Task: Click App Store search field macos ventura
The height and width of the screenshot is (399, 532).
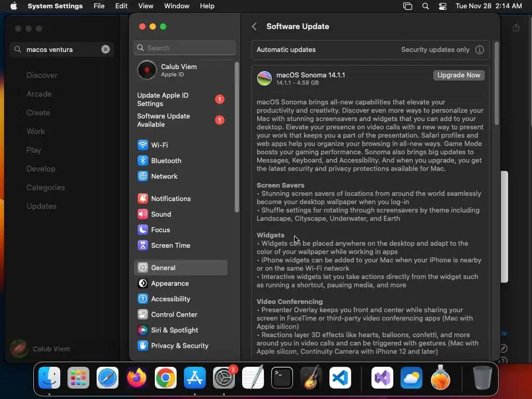Action: pyautogui.click(x=62, y=49)
